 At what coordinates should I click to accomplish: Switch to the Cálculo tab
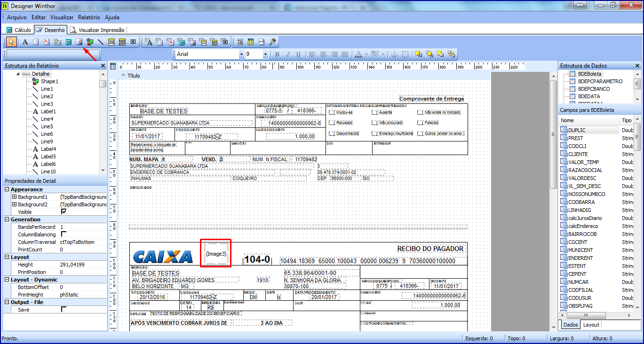[x=19, y=30]
